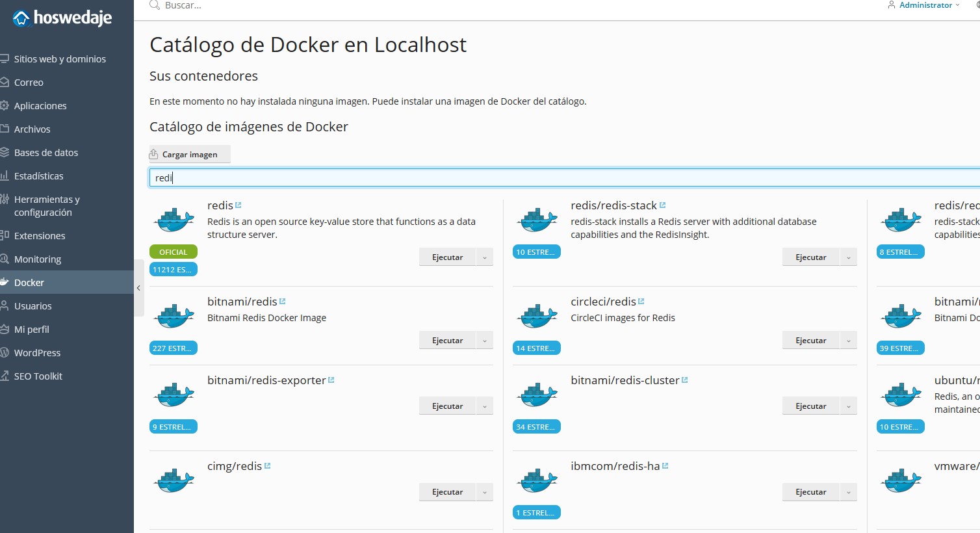Click the SEO Toolkit sidebar icon
The height and width of the screenshot is (533, 980).
tap(4, 376)
